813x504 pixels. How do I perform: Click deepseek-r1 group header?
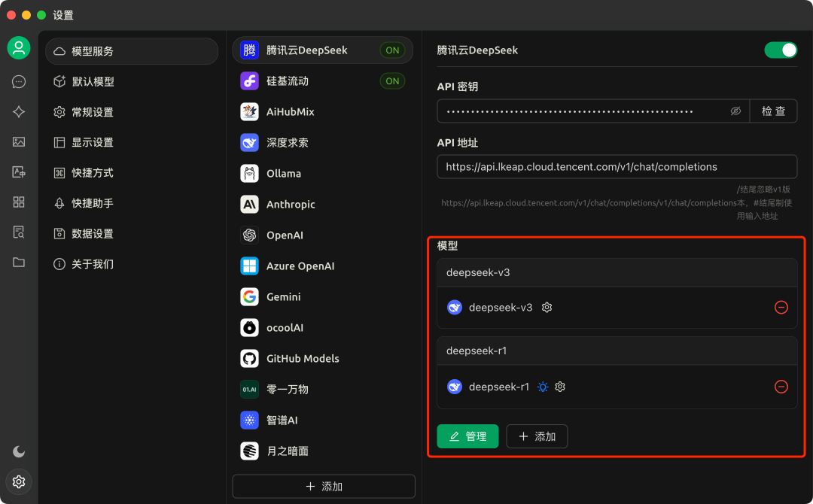click(x=617, y=351)
